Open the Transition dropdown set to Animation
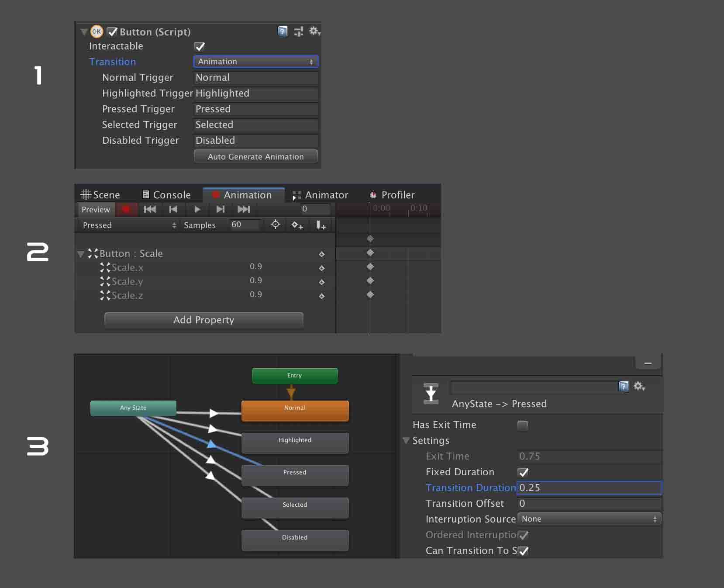Image resolution: width=724 pixels, height=588 pixels. point(255,62)
